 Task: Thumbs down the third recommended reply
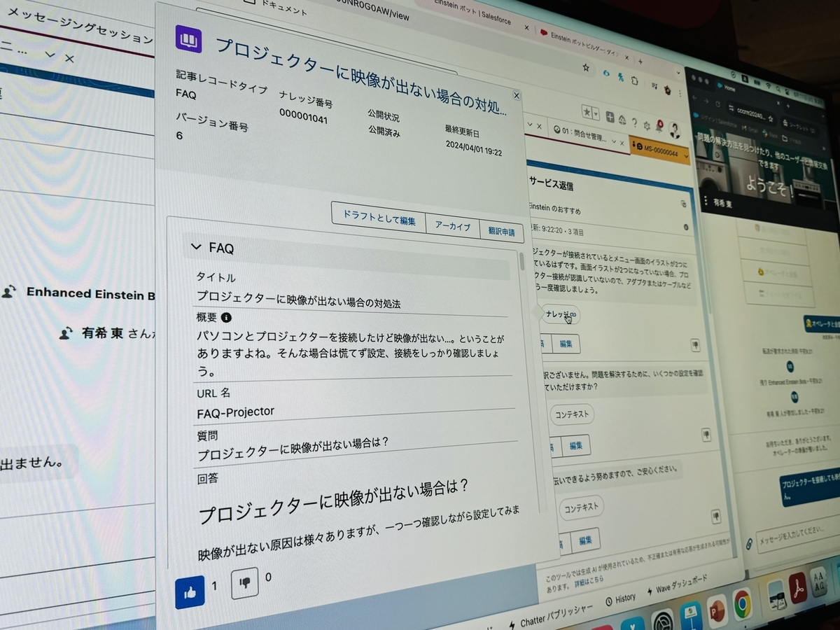coord(716,517)
